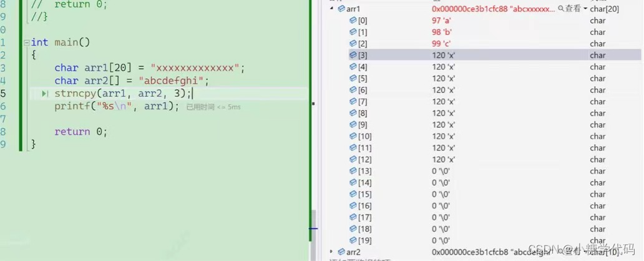Click the int main() declaration
The image size is (644, 261).
click(61, 42)
